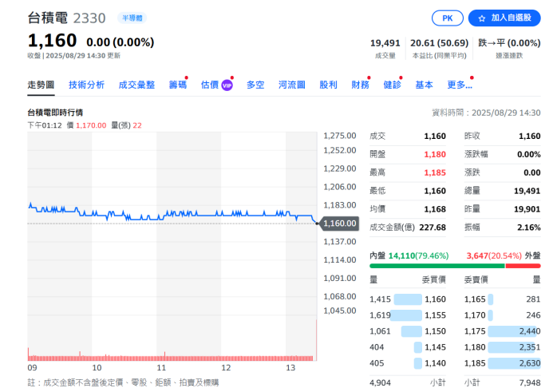Click ask volume 2,351 in the 1,180 row
553x392 pixels.
click(530, 347)
